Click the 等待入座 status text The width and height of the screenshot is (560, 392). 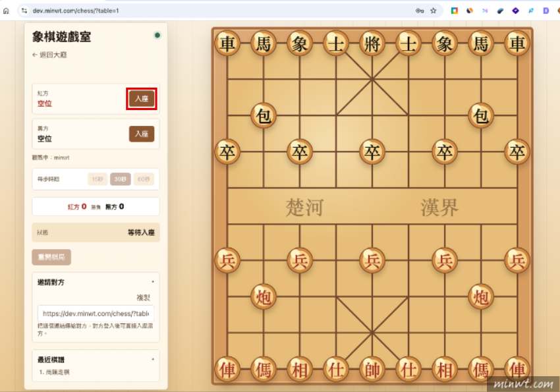(x=141, y=233)
